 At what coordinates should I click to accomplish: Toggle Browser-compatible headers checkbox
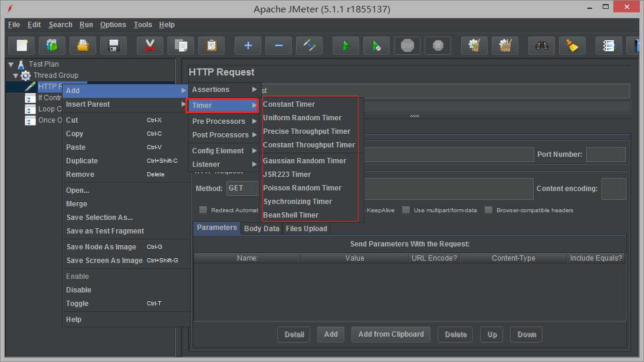488,210
